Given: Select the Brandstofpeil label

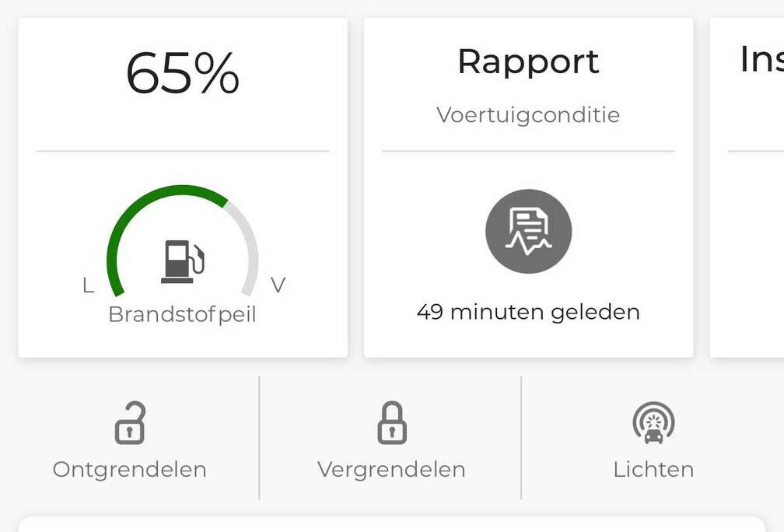Looking at the screenshot, I should click(182, 314).
